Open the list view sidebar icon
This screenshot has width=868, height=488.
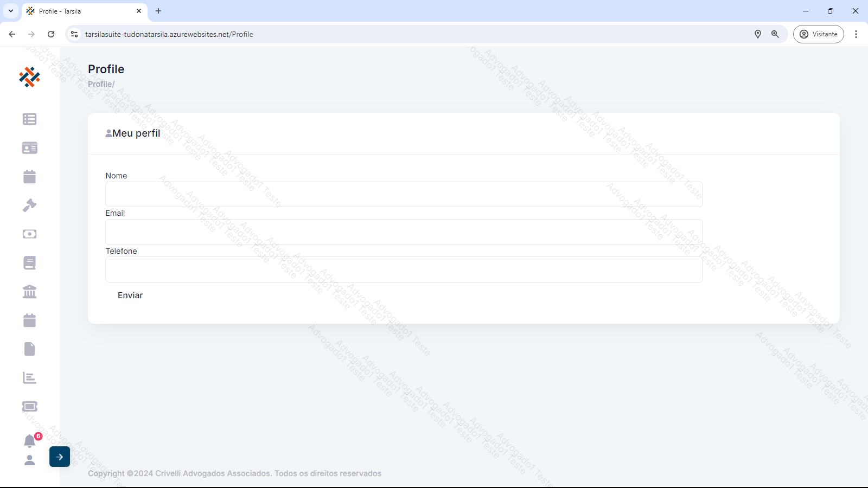(x=29, y=119)
